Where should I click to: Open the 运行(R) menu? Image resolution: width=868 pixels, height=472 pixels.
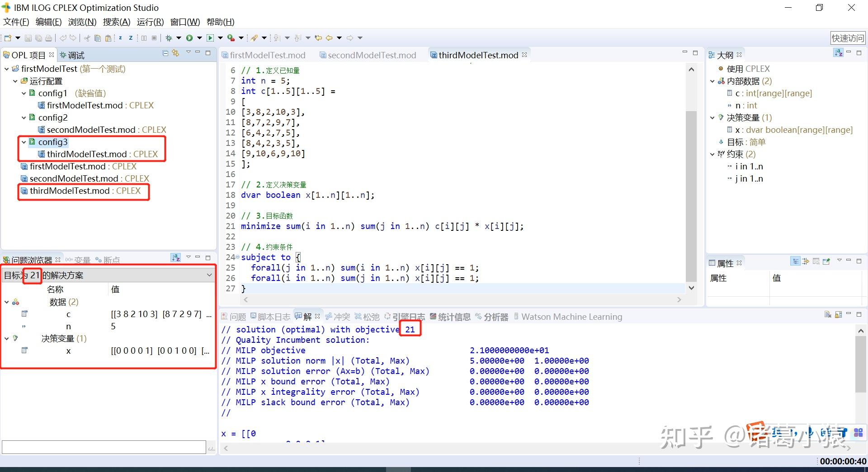pyautogui.click(x=150, y=22)
